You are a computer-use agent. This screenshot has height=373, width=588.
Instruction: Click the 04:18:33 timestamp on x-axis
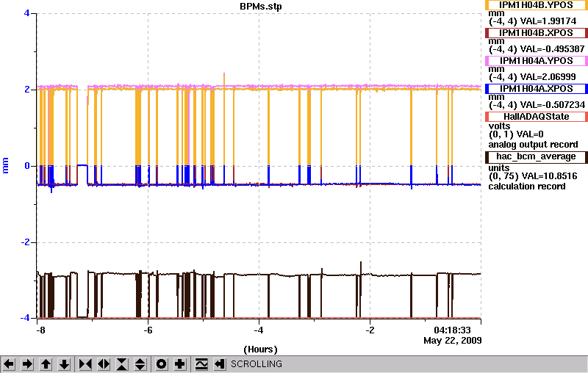pyautogui.click(x=452, y=330)
